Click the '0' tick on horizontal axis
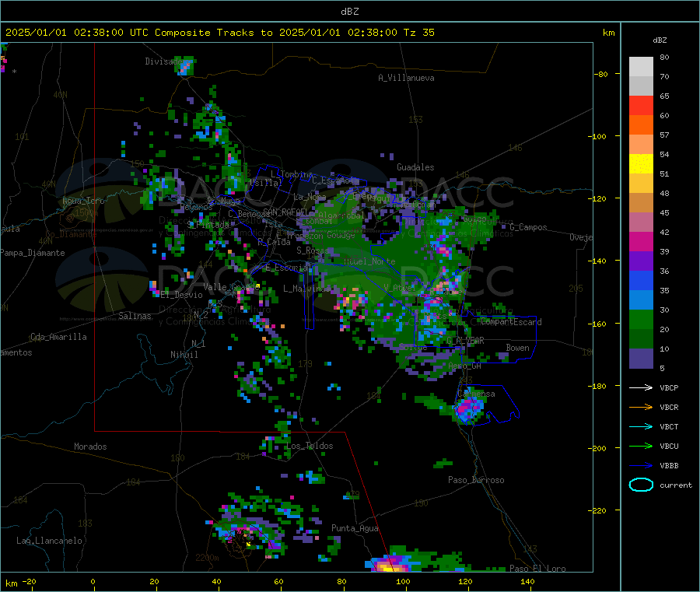 (93, 582)
